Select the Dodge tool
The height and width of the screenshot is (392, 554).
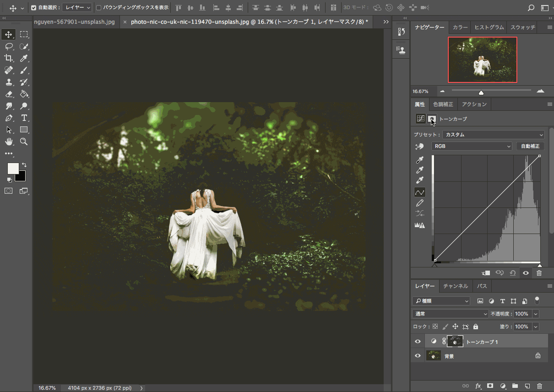(24, 106)
